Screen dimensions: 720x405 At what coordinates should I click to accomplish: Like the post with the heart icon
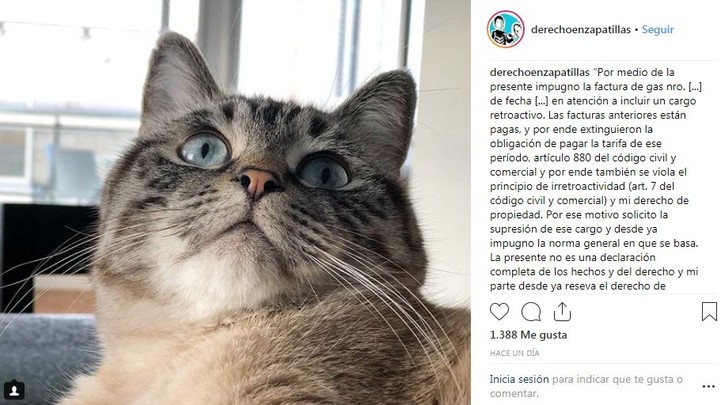pyautogui.click(x=499, y=312)
